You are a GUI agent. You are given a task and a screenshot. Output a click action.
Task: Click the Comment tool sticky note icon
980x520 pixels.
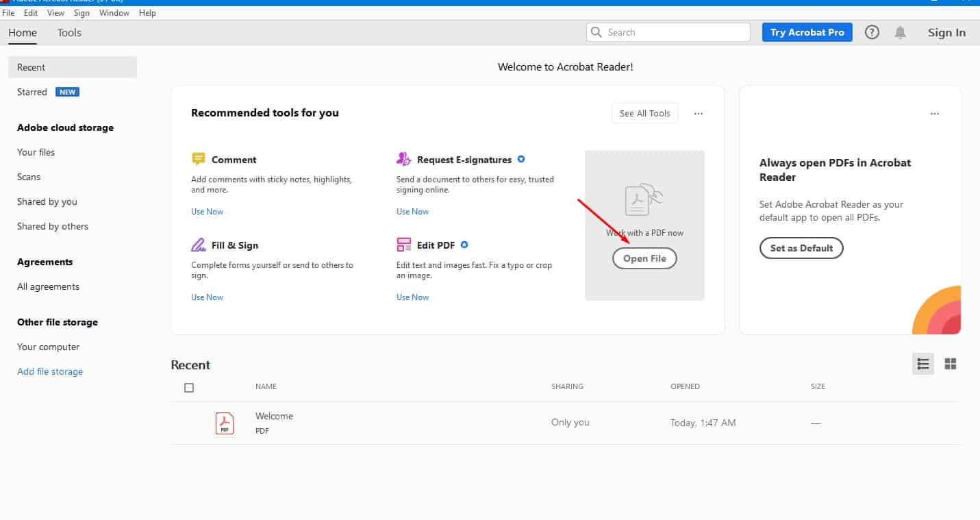coord(199,160)
